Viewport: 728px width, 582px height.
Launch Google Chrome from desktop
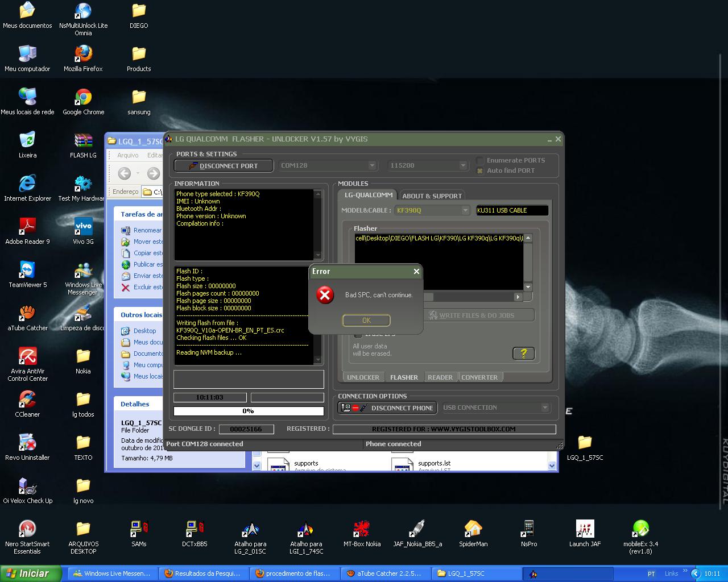(x=83, y=102)
